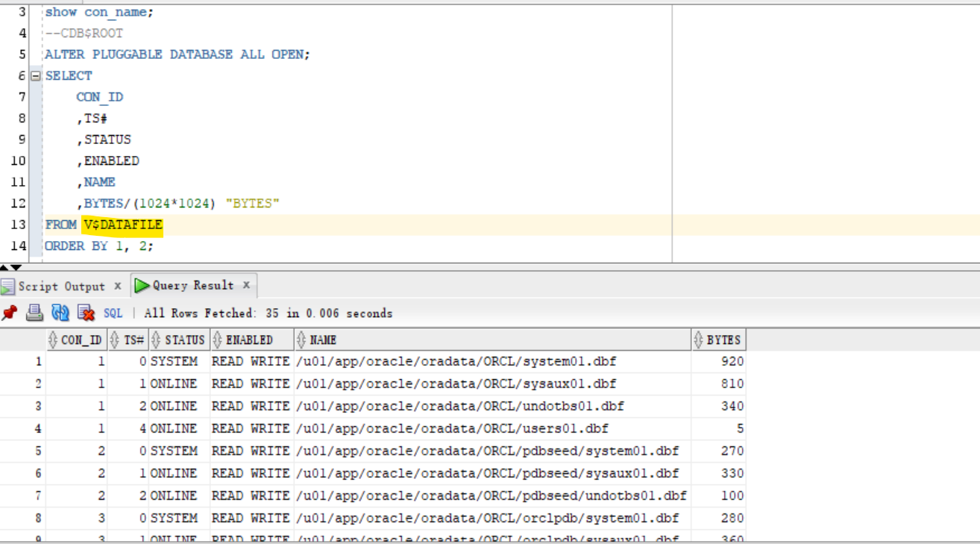Viewport: 980px width, 544px height.
Task: Select row number 4 in result grid
Action: pos(22,428)
